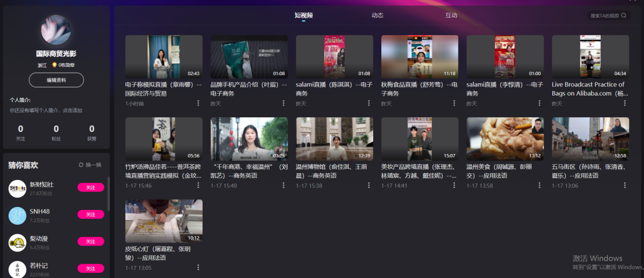Click the recommendation list vertical scrollbar
The image size is (644, 278).
(x=108, y=193)
